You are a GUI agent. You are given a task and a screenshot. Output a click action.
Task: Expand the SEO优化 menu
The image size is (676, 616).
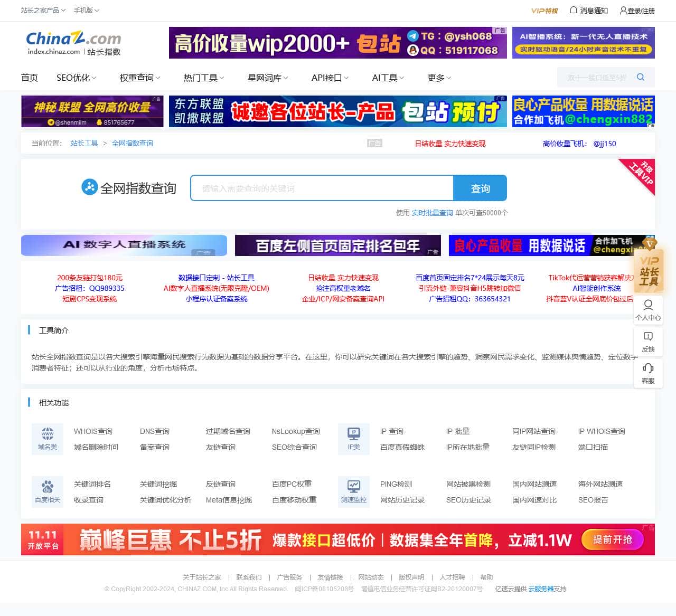77,78
